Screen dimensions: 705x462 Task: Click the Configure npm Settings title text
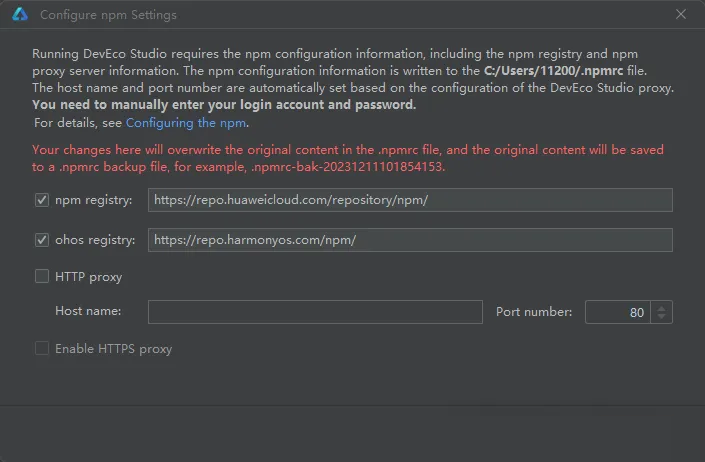108,15
